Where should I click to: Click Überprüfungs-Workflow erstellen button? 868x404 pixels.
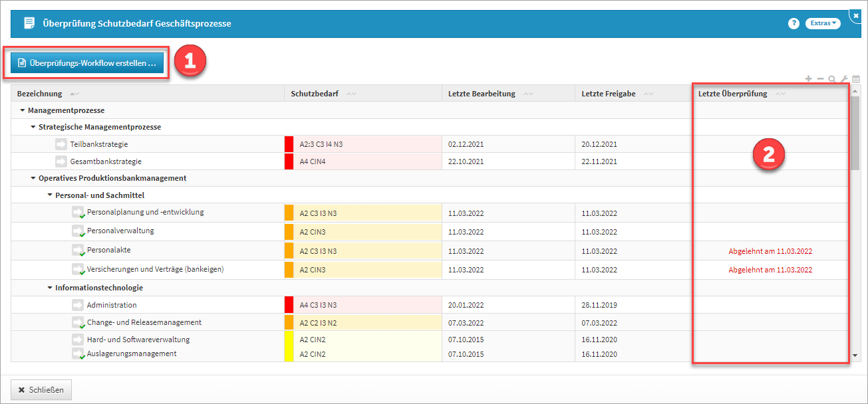click(x=87, y=63)
